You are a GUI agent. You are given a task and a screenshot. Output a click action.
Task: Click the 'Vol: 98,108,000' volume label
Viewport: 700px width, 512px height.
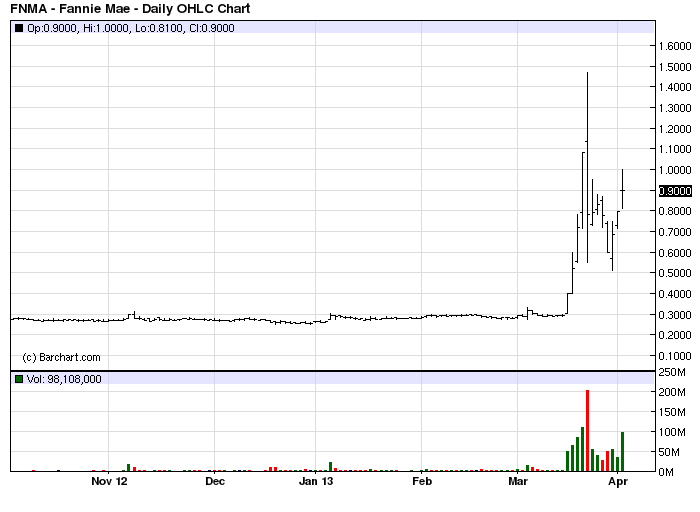point(64,379)
